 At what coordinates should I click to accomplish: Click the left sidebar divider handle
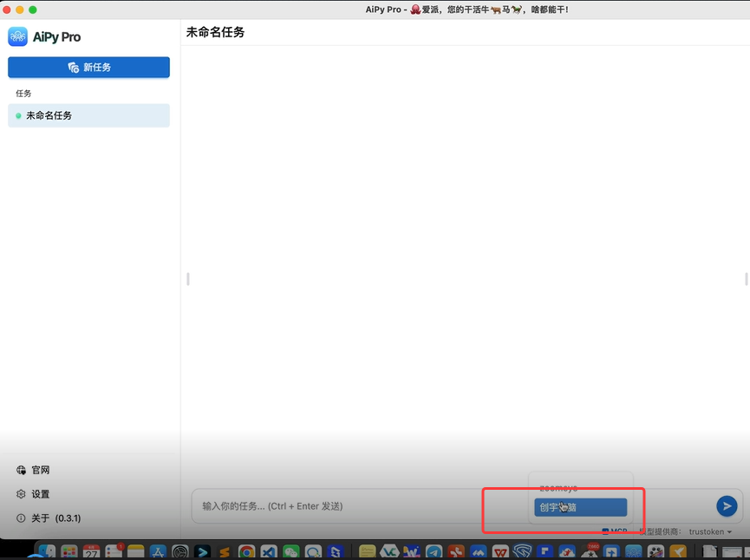pos(188,279)
